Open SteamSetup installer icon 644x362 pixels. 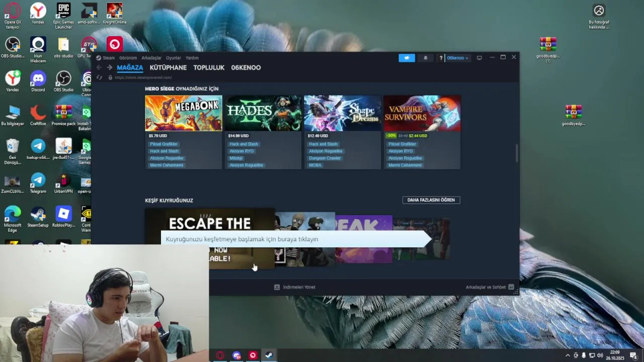(38, 217)
